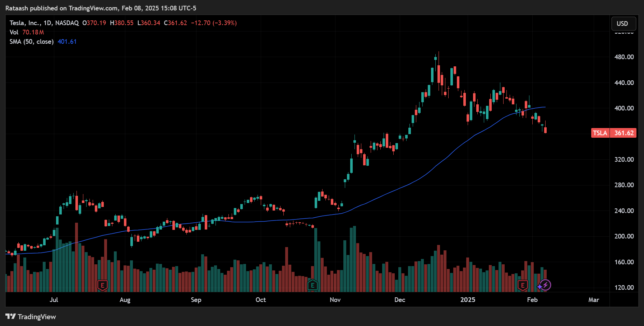Click the published-on header text

click(x=101, y=8)
